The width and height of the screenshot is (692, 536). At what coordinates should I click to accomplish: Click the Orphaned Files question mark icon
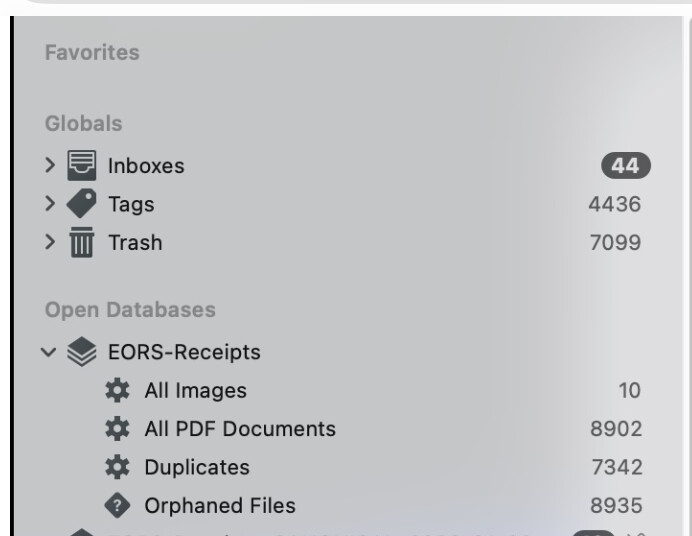coord(117,506)
